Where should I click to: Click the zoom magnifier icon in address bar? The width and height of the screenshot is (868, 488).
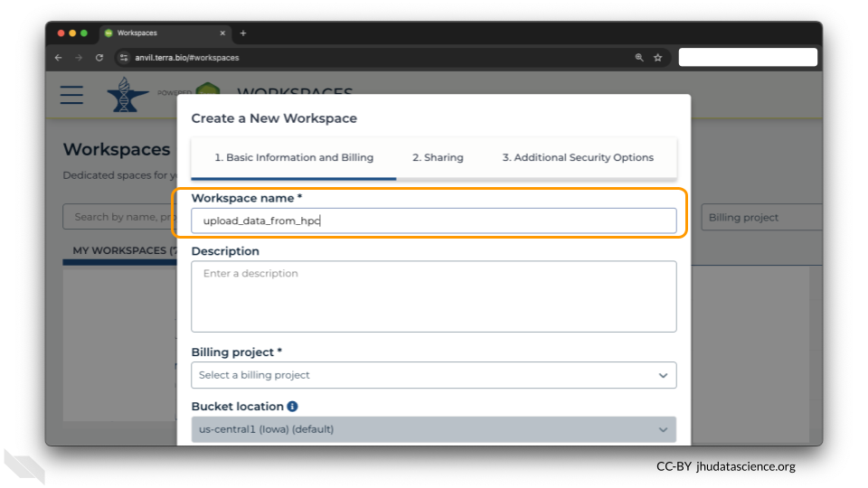pos(639,58)
